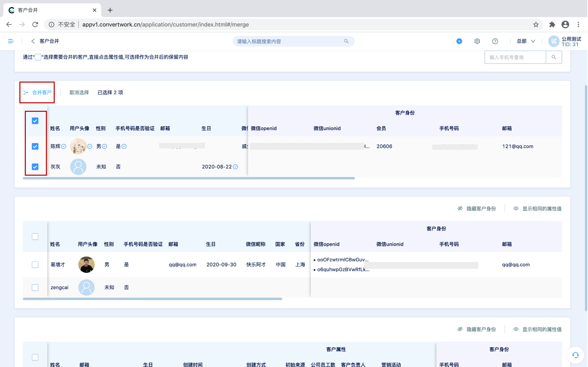Click 陈辉's avatar thumbnail
Screen dimensions: 588x367
pos(78,146)
